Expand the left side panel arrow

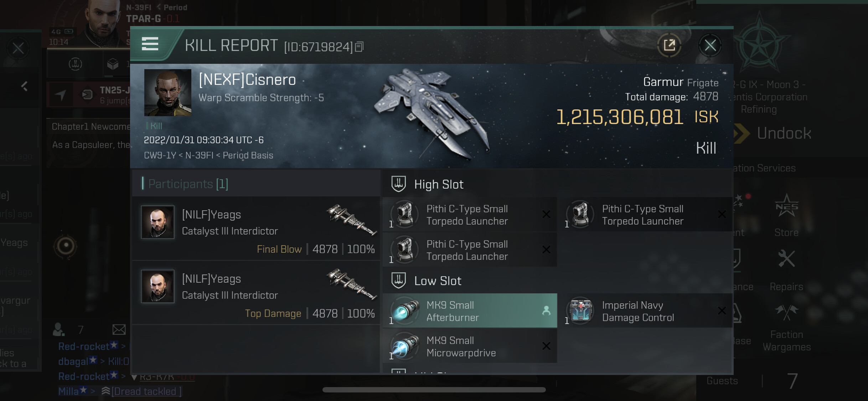coord(24,86)
